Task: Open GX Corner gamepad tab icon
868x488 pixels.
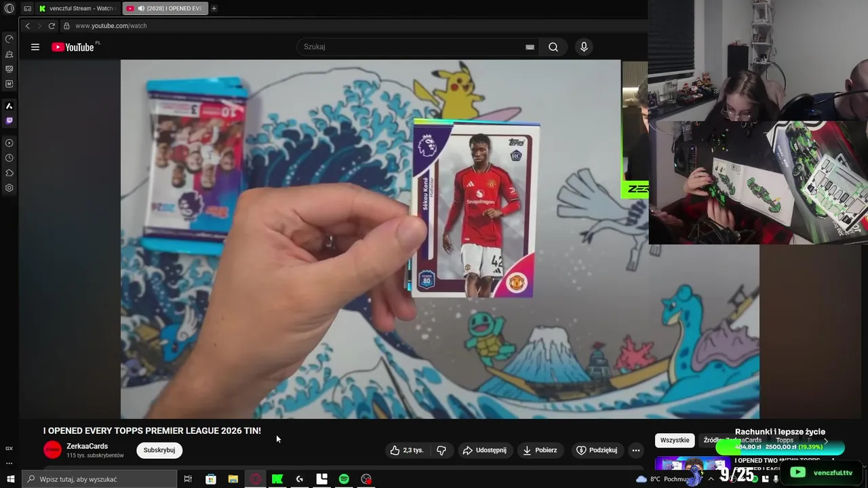Action: pos(27,9)
